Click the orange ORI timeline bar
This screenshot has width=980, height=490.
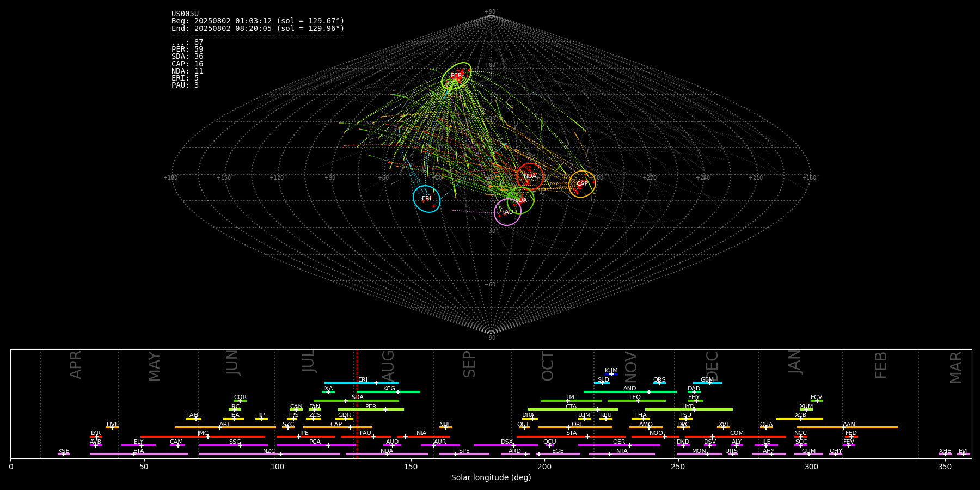point(575,427)
